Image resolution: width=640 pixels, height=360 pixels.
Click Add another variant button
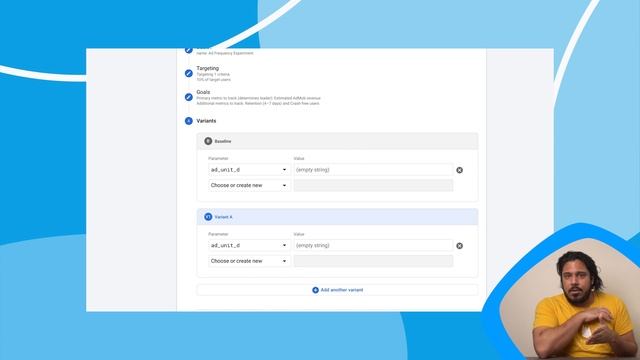coord(337,290)
